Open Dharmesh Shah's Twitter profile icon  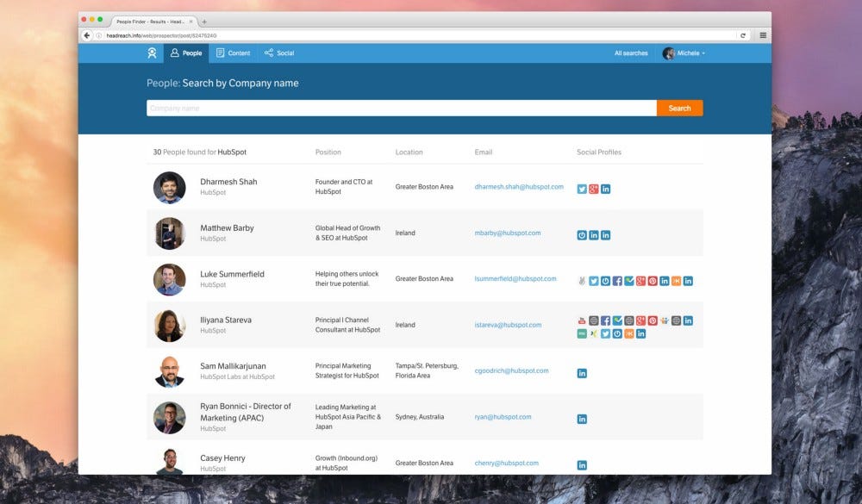[x=582, y=189]
